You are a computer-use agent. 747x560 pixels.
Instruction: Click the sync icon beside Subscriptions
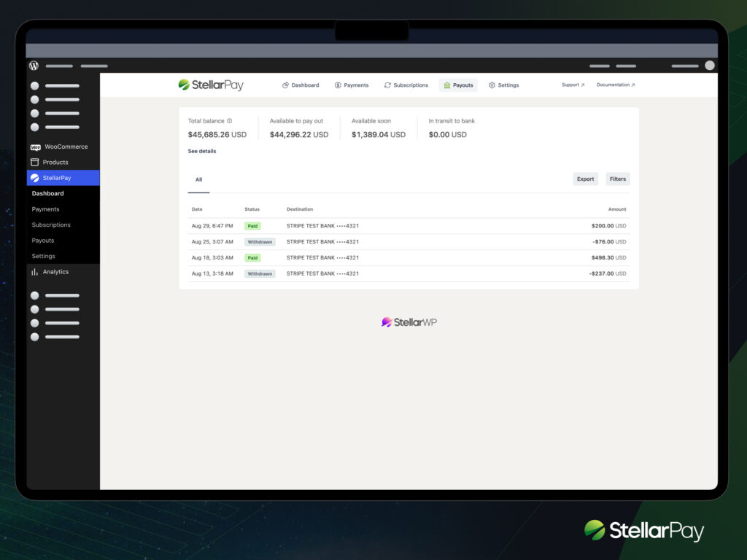(x=387, y=85)
